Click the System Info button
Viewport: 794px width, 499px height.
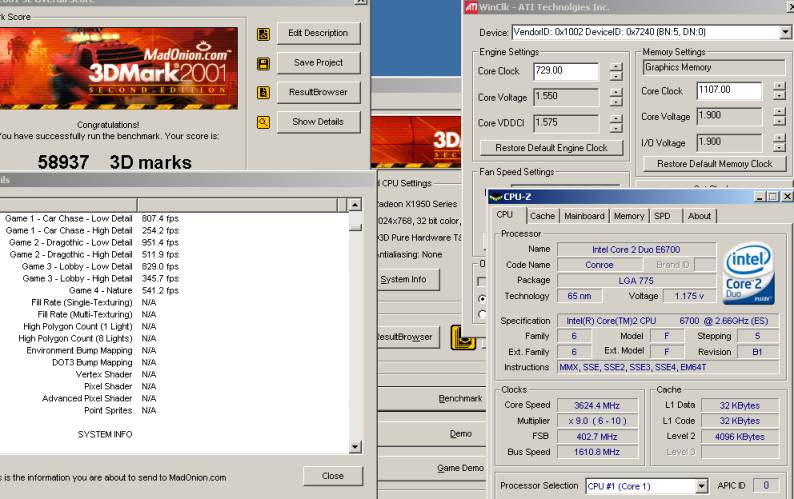pyautogui.click(x=408, y=280)
